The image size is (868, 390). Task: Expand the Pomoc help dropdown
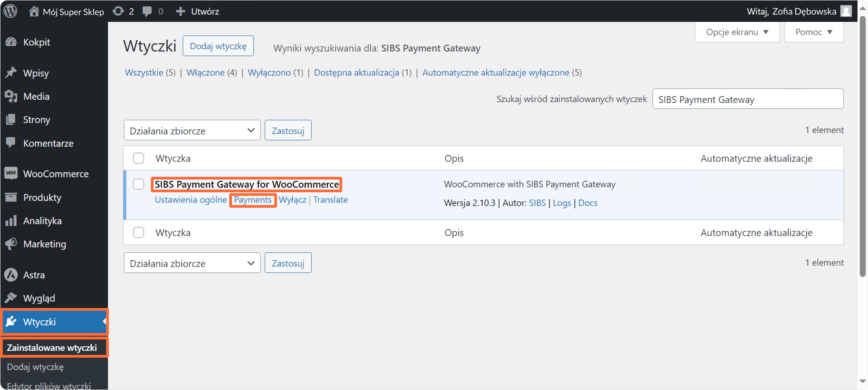click(x=813, y=32)
